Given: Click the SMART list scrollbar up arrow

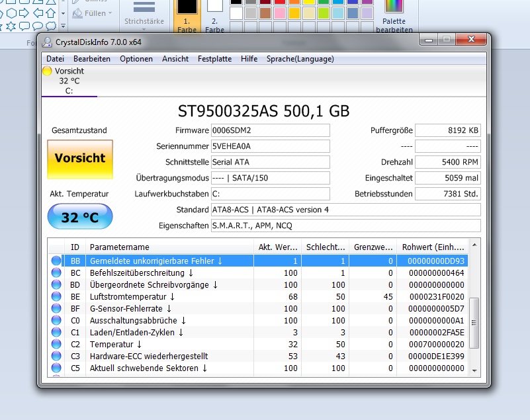Looking at the screenshot, I should pyautogui.click(x=474, y=245).
